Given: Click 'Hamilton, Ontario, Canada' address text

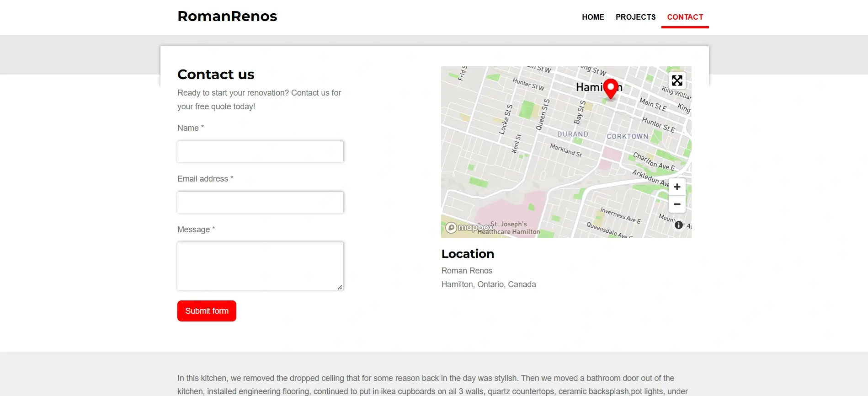Looking at the screenshot, I should click(x=489, y=284).
